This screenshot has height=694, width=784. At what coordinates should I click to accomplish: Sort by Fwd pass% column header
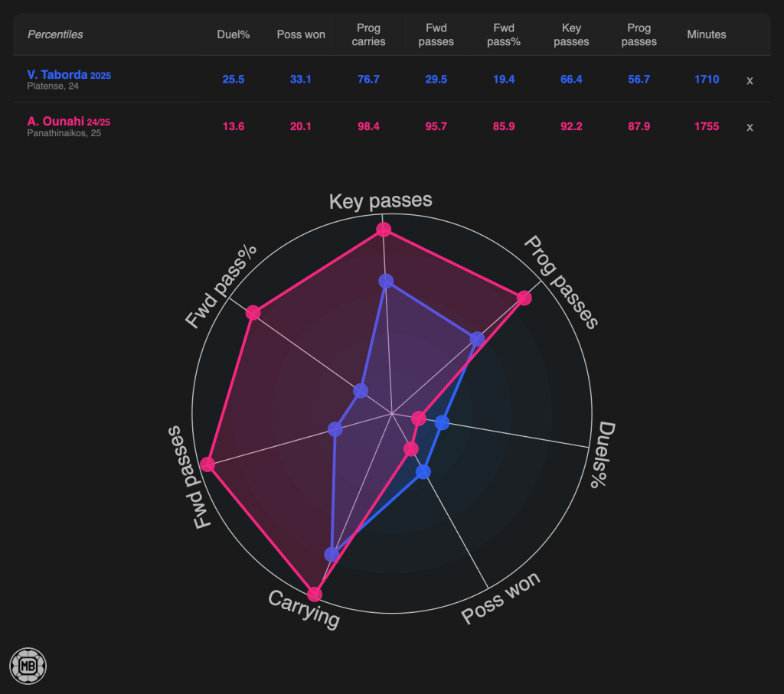[x=504, y=34]
